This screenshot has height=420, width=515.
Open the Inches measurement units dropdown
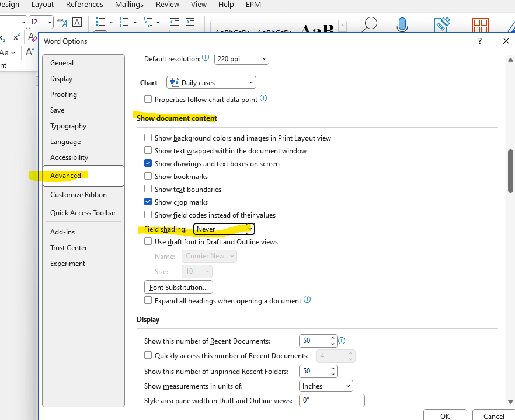click(326, 386)
